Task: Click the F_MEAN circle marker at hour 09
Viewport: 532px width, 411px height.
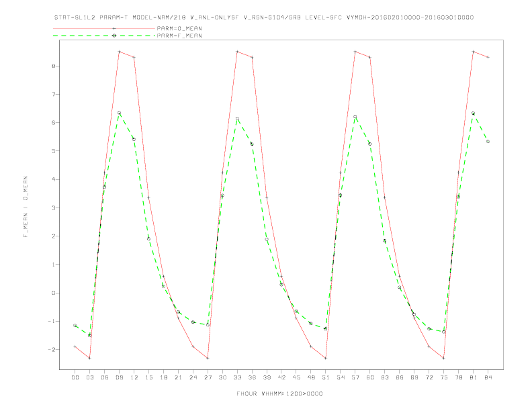Action: click(x=119, y=113)
